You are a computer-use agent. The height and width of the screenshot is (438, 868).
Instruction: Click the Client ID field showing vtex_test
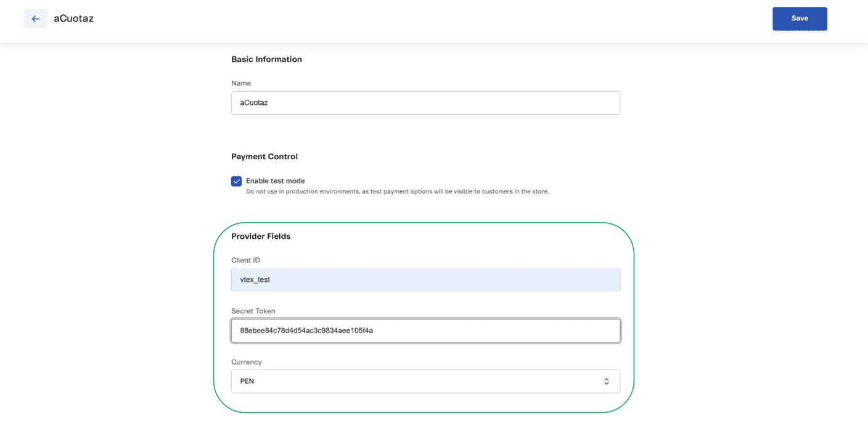[x=425, y=279]
